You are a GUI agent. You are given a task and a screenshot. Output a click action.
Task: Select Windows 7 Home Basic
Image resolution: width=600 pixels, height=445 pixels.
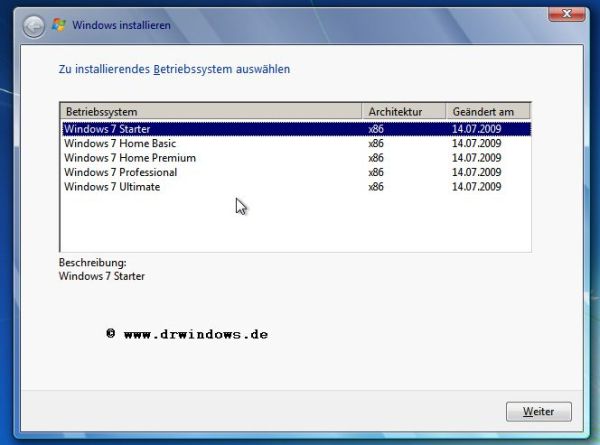(x=296, y=143)
